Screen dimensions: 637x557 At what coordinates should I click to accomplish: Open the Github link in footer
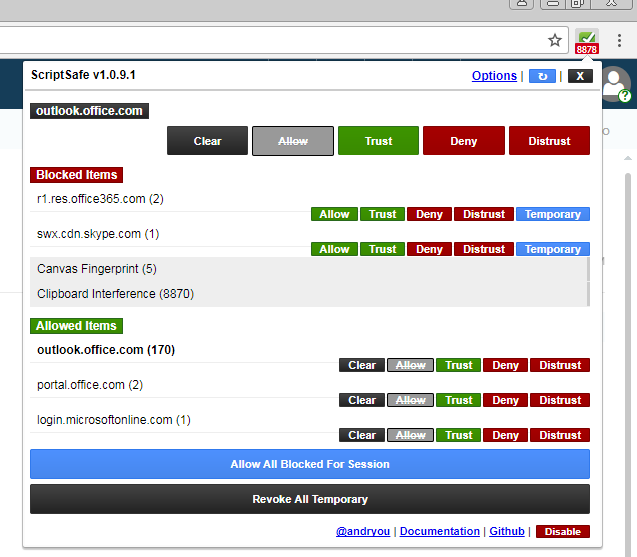[x=507, y=532]
